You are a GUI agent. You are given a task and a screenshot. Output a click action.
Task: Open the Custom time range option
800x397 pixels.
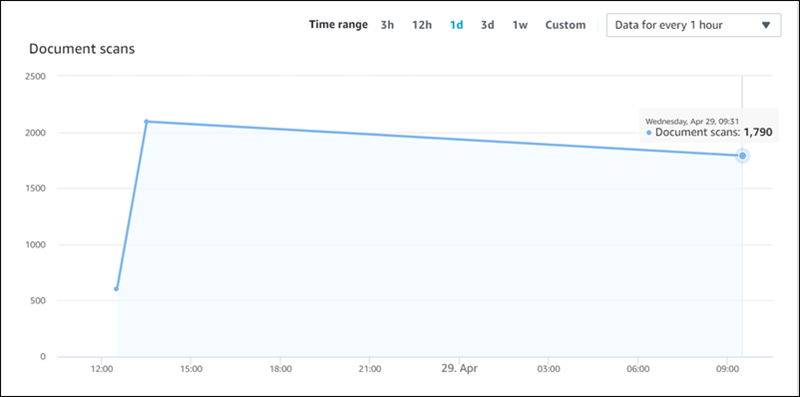565,25
